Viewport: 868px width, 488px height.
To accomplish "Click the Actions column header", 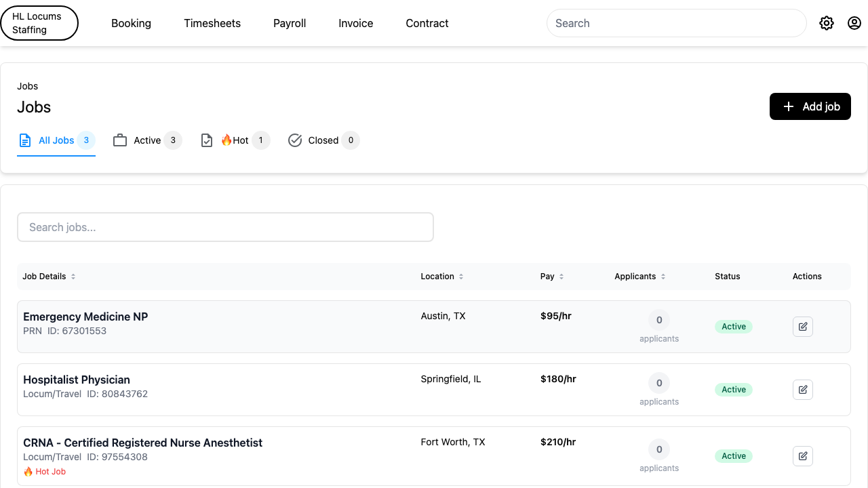I will (807, 277).
